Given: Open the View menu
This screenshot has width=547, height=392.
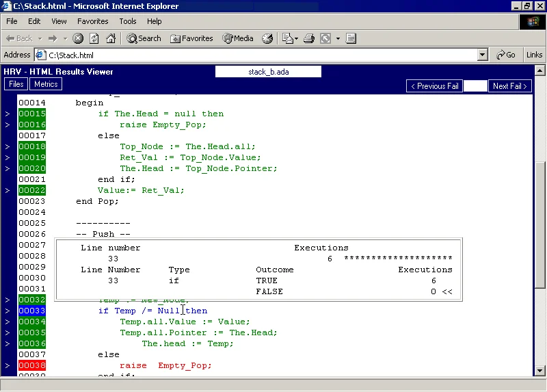Looking at the screenshot, I should 59,21.
